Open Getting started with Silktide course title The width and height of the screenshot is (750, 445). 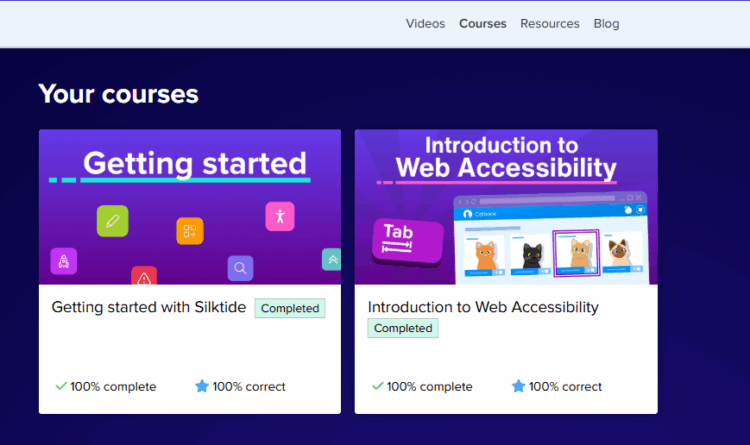[x=148, y=307]
